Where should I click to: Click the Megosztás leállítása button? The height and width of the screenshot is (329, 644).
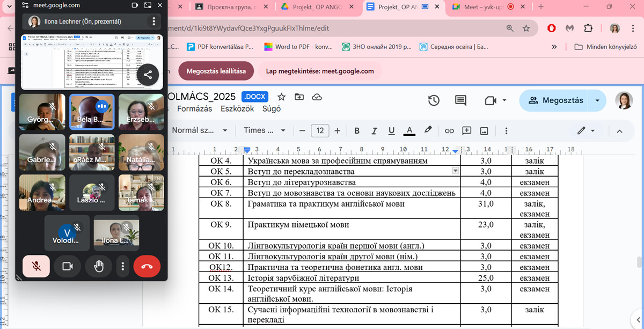[x=216, y=71]
